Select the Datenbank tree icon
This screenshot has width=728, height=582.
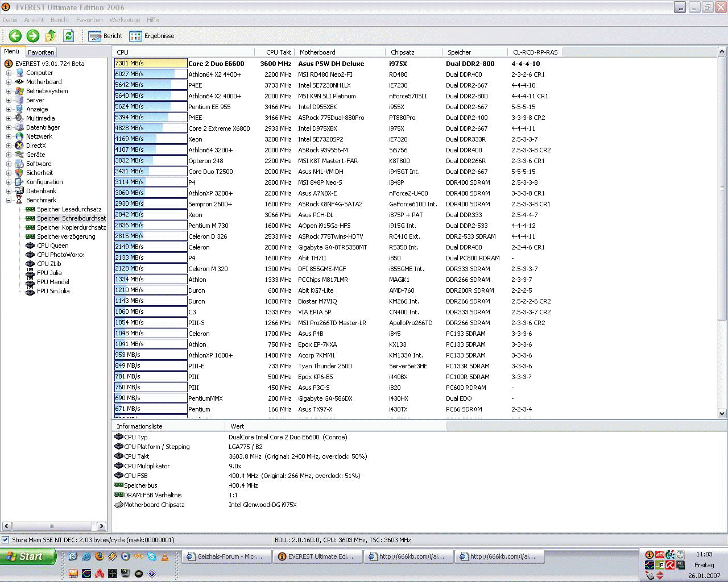tap(19, 191)
